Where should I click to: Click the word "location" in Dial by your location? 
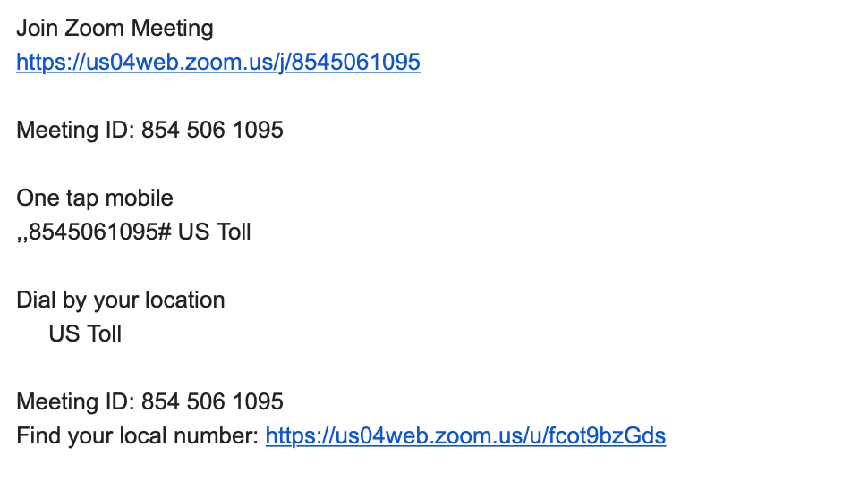(x=185, y=300)
